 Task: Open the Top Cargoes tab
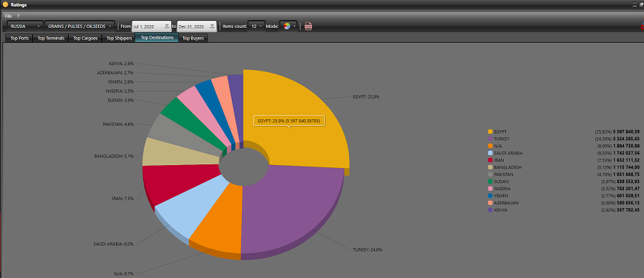coord(85,39)
